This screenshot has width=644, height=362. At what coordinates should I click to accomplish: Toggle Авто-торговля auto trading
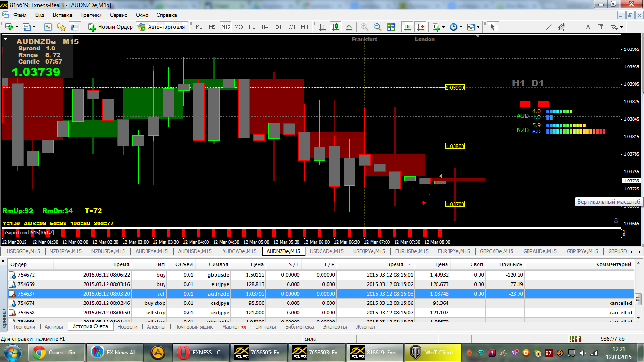pyautogui.click(x=162, y=27)
